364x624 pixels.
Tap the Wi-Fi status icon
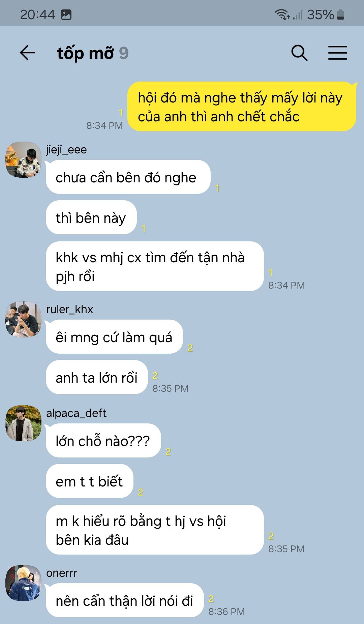[282, 14]
